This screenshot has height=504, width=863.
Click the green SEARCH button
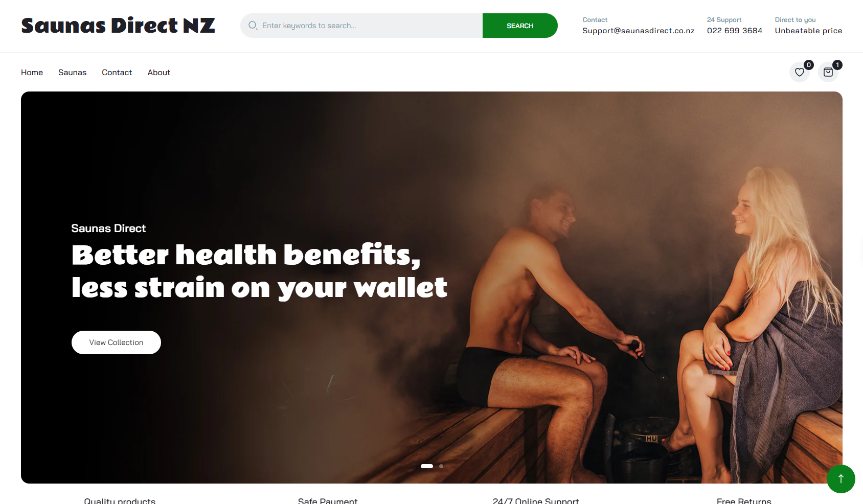pyautogui.click(x=520, y=26)
